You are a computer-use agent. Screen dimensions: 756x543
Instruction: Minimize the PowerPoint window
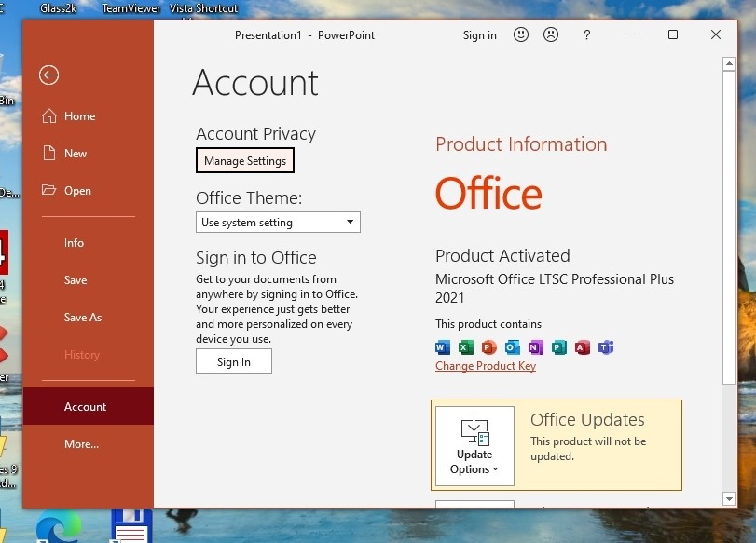click(629, 34)
